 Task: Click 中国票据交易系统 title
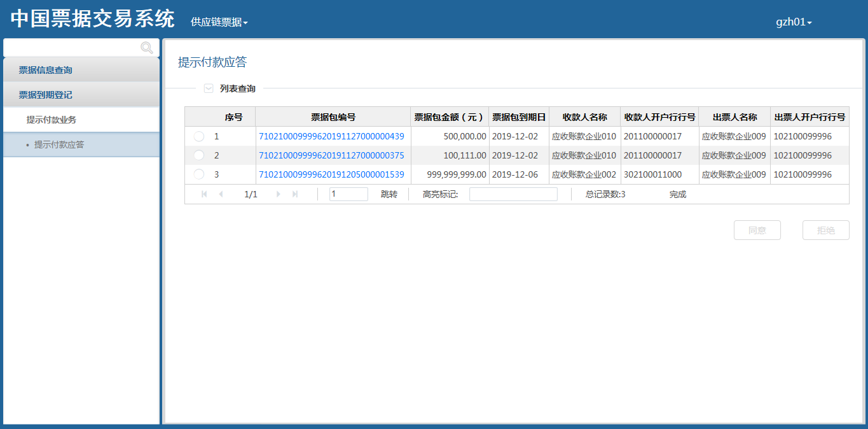point(93,19)
